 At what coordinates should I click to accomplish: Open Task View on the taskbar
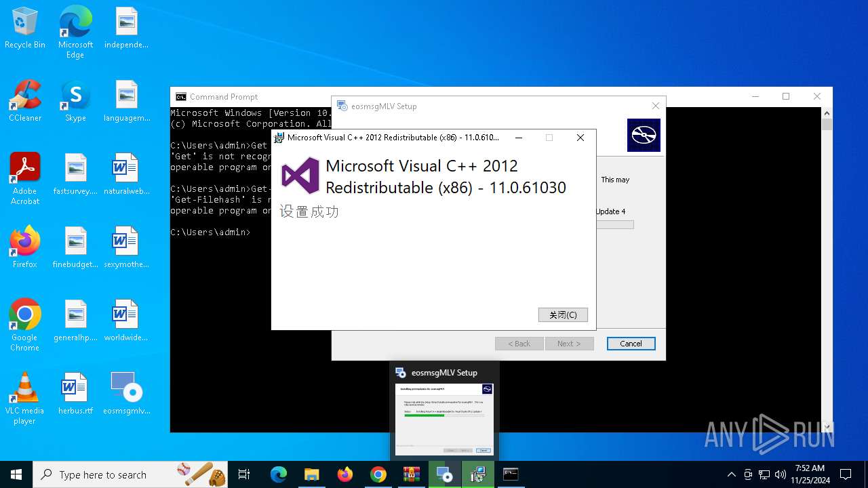pyautogui.click(x=244, y=474)
